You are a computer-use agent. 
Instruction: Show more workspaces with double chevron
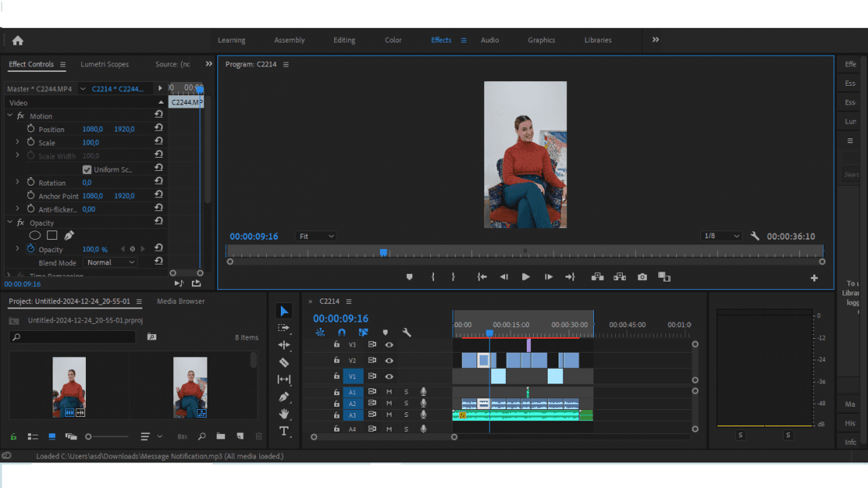(655, 40)
